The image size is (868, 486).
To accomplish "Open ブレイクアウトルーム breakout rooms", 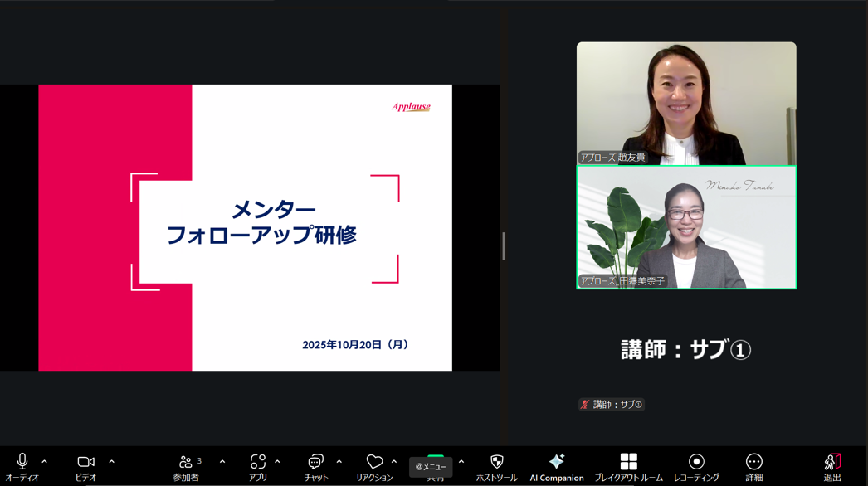I will tap(628, 463).
